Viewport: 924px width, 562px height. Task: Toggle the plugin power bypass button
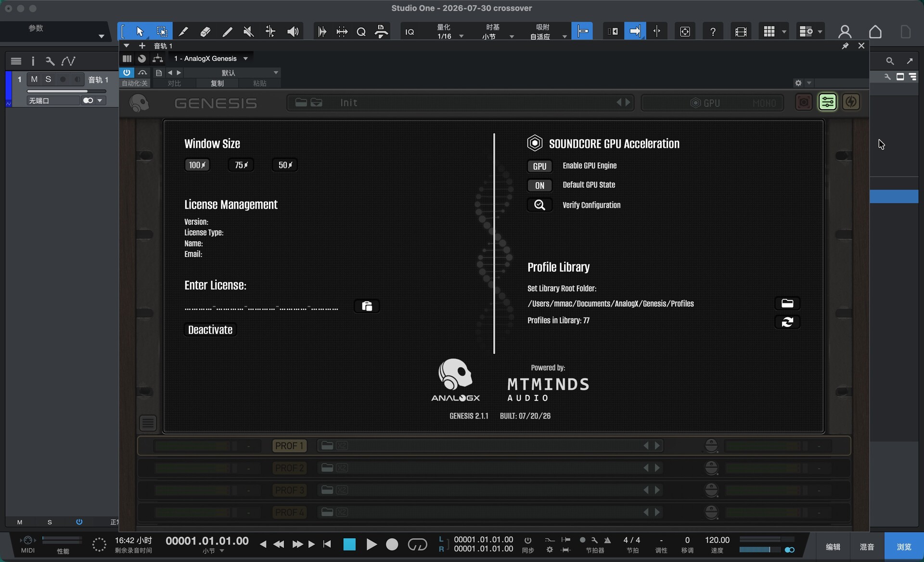pyautogui.click(x=127, y=73)
